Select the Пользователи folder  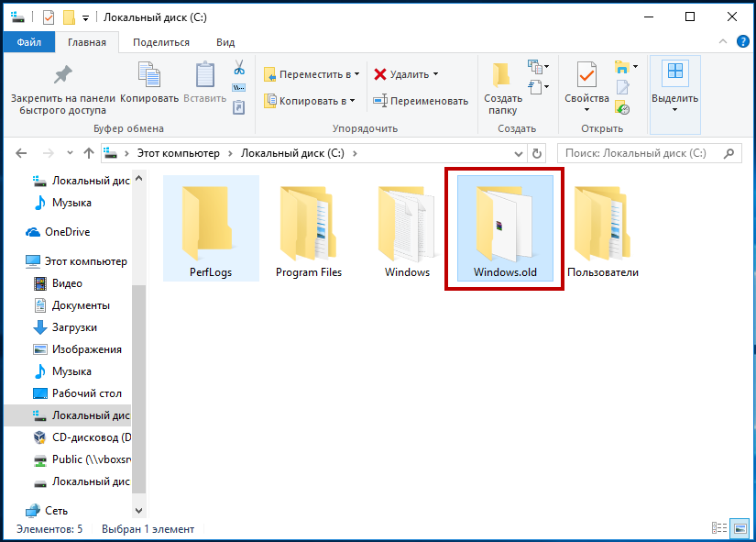click(603, 228)
